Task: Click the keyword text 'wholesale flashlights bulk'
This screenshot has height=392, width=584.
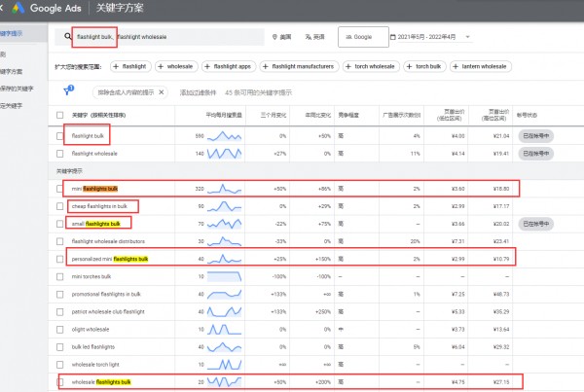Action: click(x=101, y=382)
